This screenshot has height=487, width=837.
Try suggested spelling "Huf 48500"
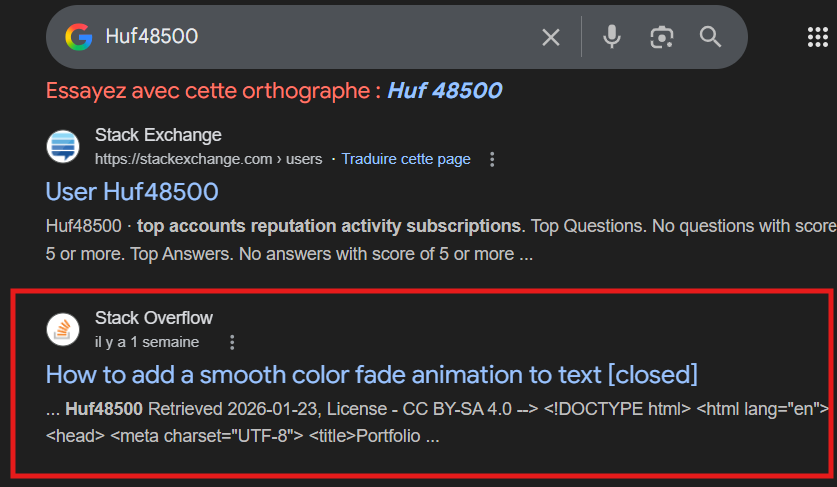pos(444,91)
